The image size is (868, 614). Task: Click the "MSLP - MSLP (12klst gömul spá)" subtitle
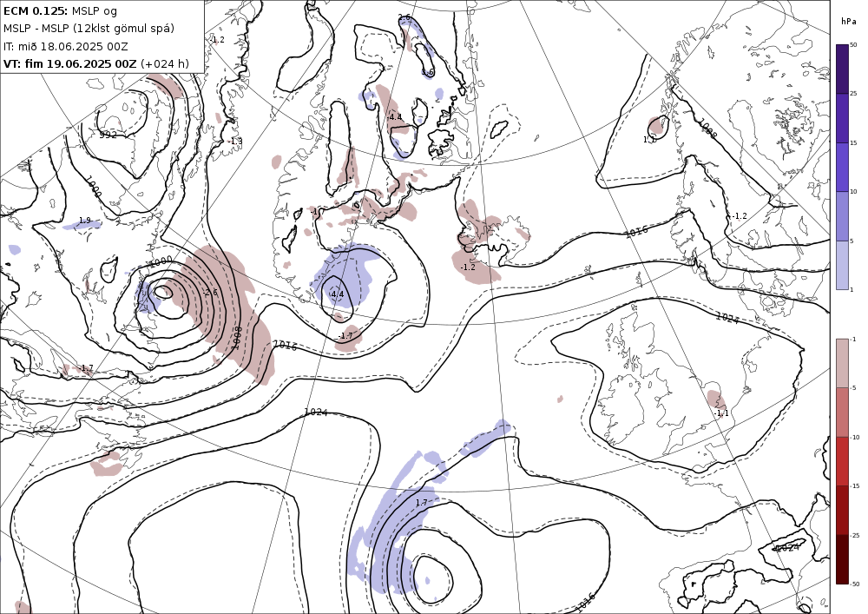coord(89,29)
